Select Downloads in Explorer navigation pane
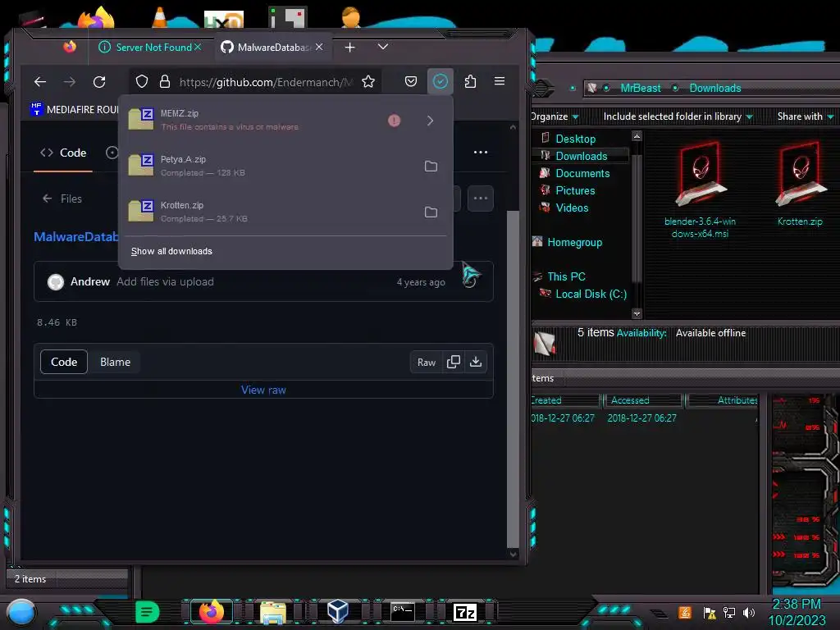840x630 pixels. tap(582, 156)
